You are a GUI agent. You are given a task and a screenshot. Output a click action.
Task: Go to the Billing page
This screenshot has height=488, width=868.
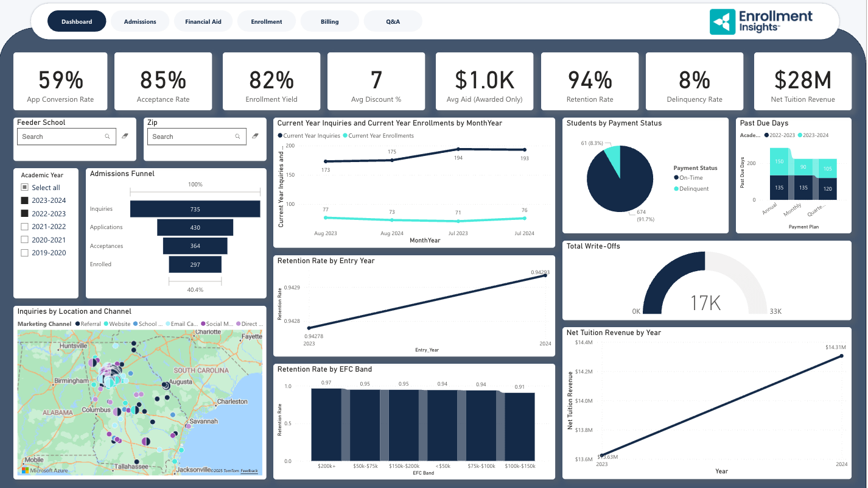(330, 21)
